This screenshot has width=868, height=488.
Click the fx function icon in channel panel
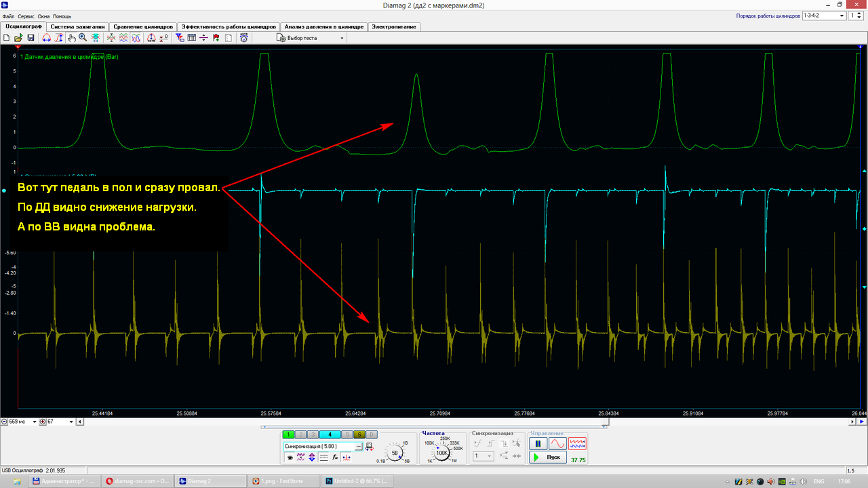click(335, 457)
